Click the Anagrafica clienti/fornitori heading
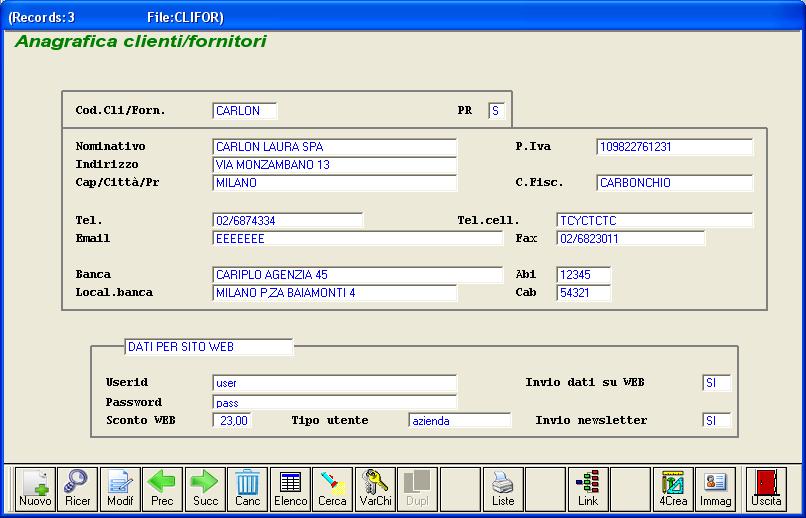 coord(141,41)
